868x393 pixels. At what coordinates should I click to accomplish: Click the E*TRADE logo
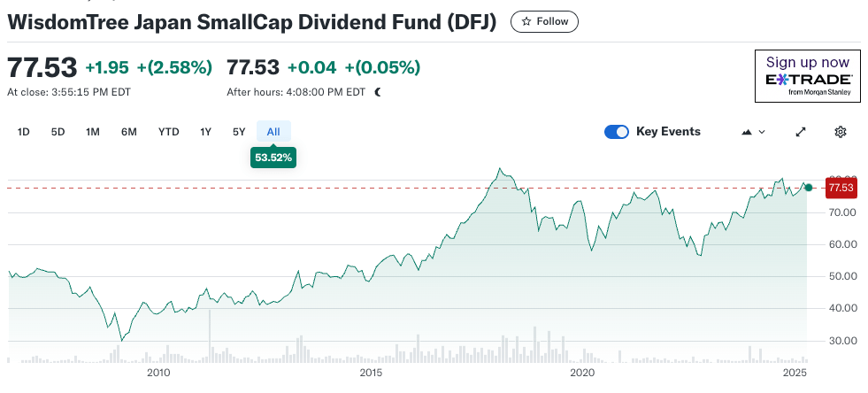pos(807,80)
